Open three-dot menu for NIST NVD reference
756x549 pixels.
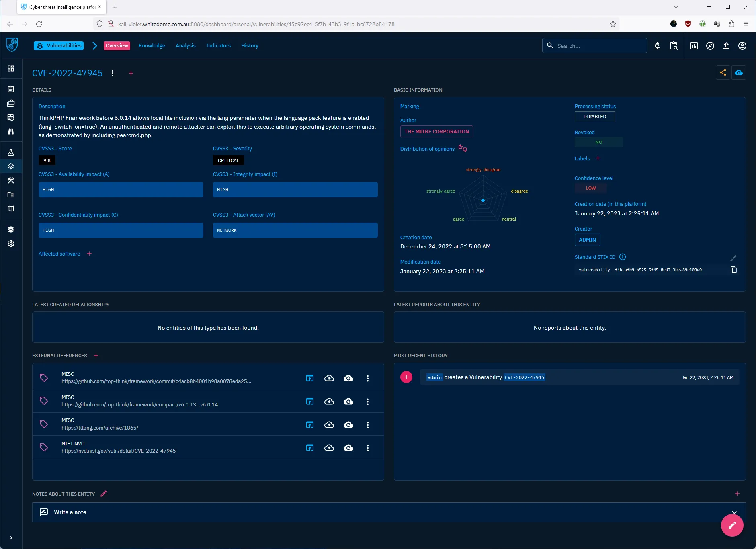click(368, 448)
